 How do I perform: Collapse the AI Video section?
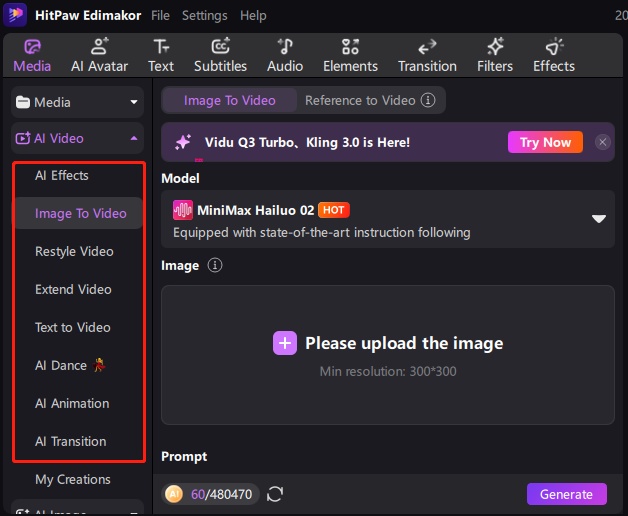click(x=77, y=138)
